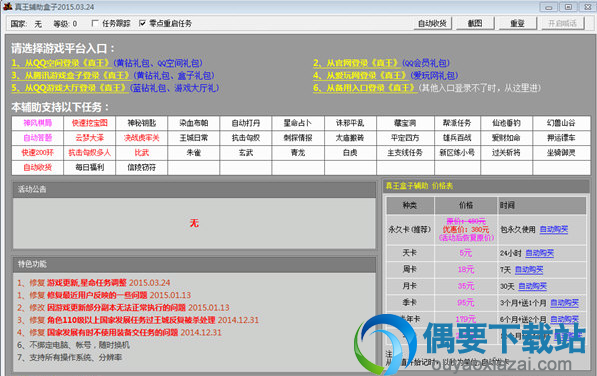Select the 雄兵百战 task
Screen dimensions: 597x376
point(457,138)
